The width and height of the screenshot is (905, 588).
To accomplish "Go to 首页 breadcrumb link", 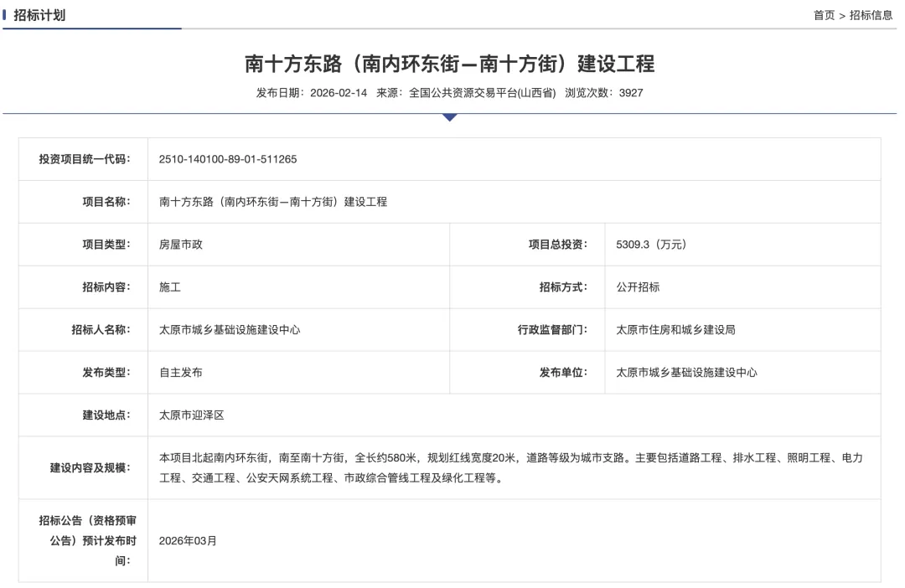I will tap(825, 16).
